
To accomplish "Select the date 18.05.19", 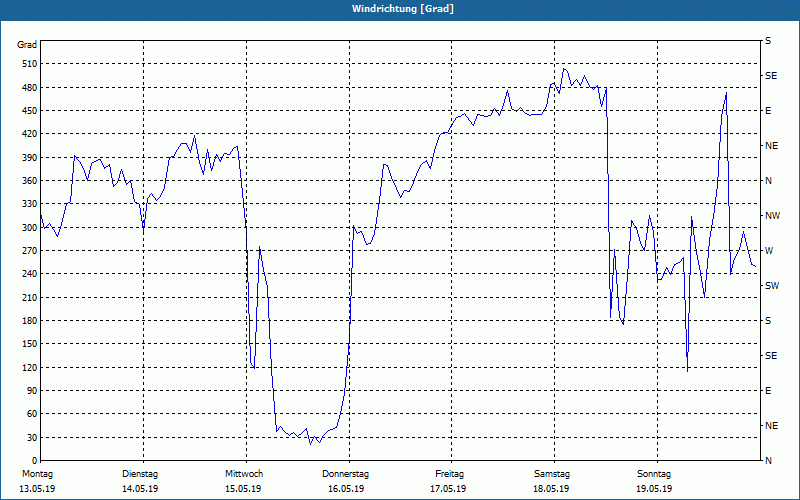I will 551,489.
